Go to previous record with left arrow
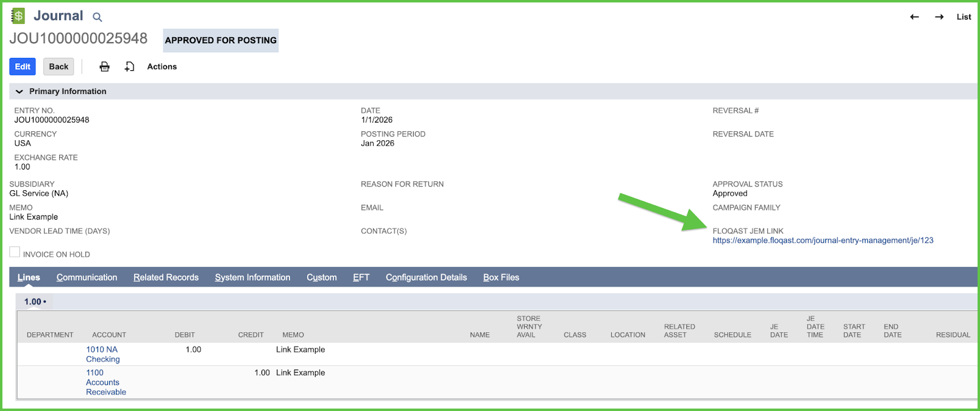 click(914, 17)
